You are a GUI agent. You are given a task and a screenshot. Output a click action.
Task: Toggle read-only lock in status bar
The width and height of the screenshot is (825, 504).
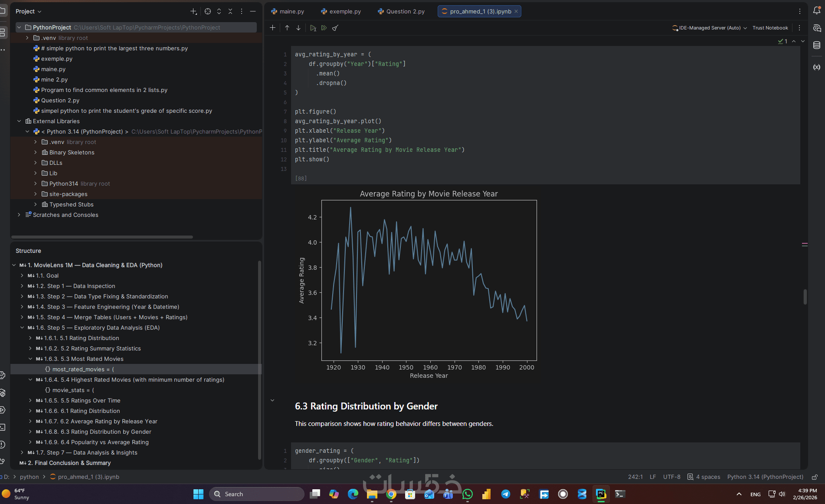[x=815, y=477]
